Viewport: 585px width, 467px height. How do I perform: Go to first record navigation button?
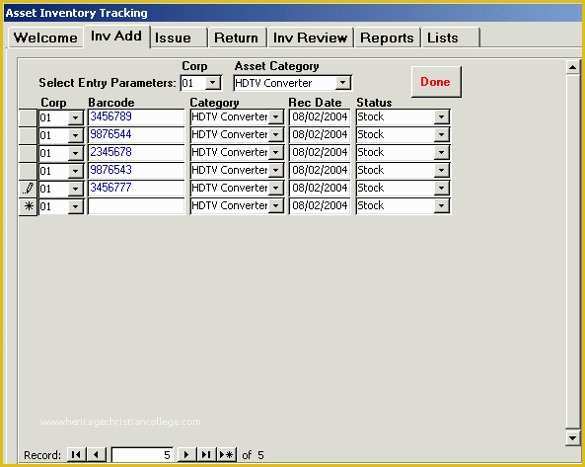pyautogui.click(x=76, y=454)
